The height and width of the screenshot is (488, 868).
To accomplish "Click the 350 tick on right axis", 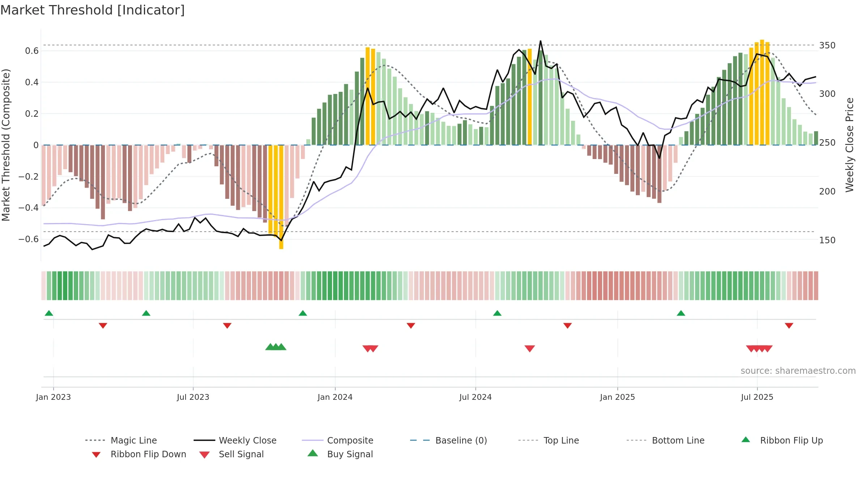I will (x=827, y=46).
